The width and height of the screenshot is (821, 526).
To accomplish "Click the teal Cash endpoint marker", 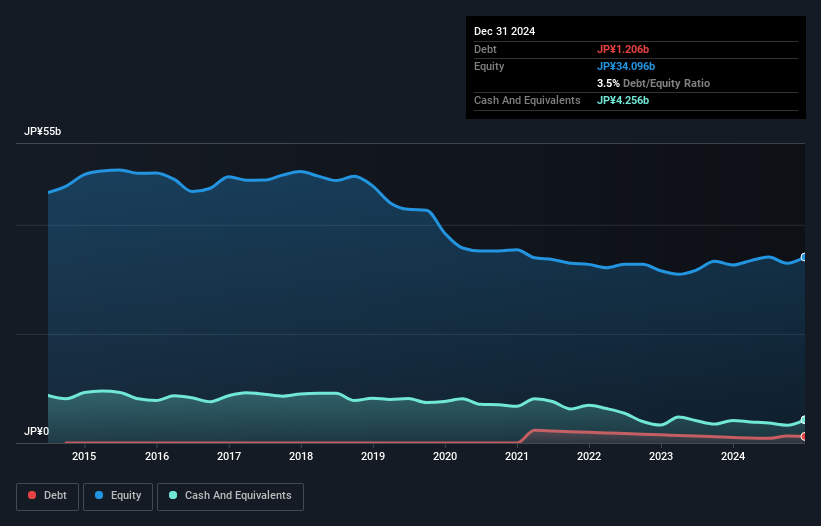I will point(804,420).
